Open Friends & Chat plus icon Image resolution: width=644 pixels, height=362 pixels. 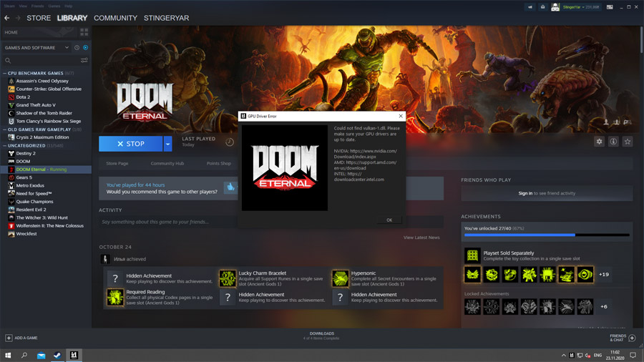(x=632, y=338)
